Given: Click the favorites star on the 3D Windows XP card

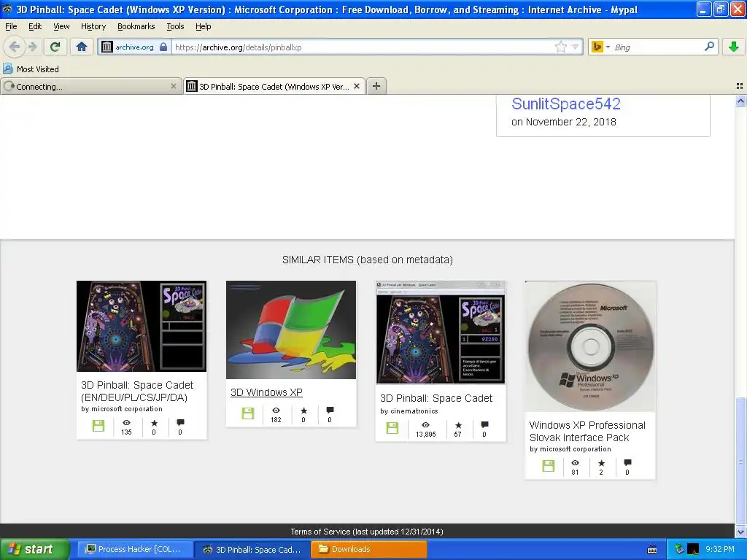Looking at the screenshot, I should [x=303, y=411].
